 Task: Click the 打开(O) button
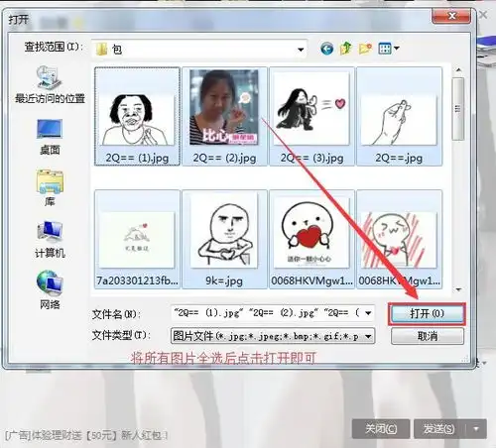[x=427, y=313]
